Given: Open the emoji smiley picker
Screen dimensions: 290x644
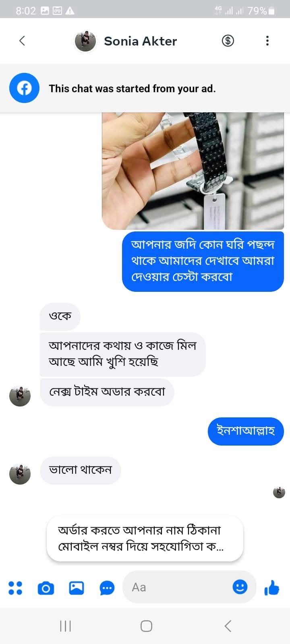Looking at the screenshot, I should [240, 586].
